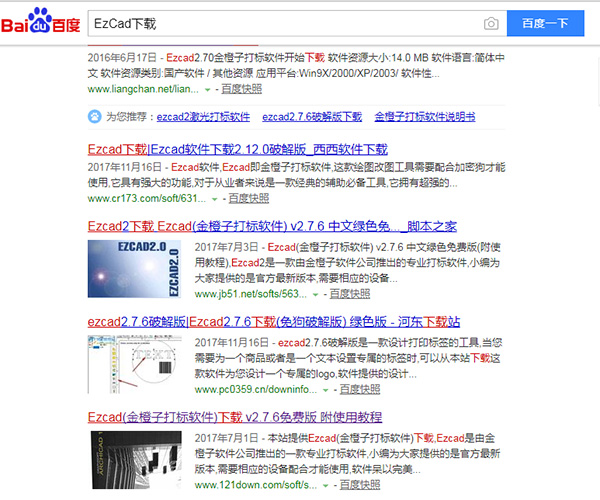Viewport: 600px width, 500px height.
Task: Expand dropdown arrow next to www.jb51.net URL
Action: 316,295
